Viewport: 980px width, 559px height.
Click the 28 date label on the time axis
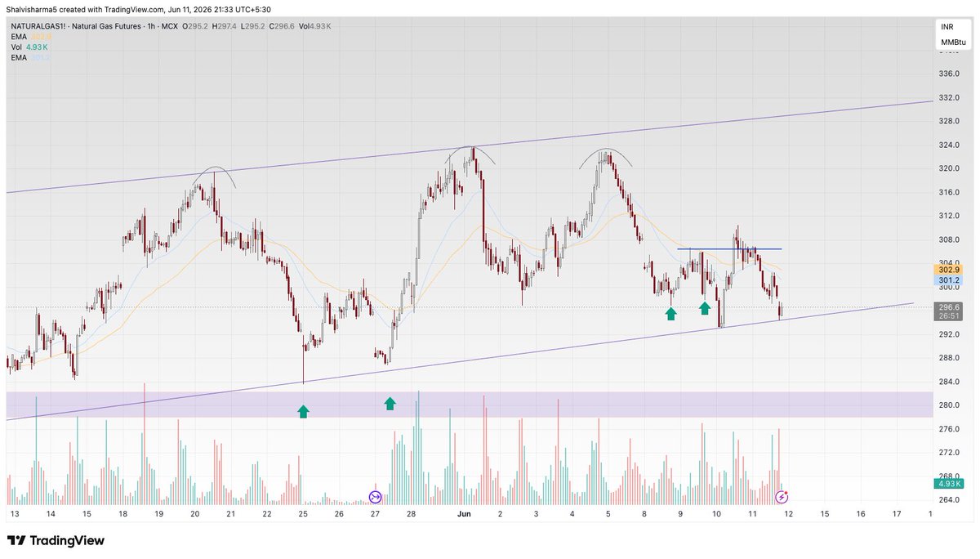(412, 514)
